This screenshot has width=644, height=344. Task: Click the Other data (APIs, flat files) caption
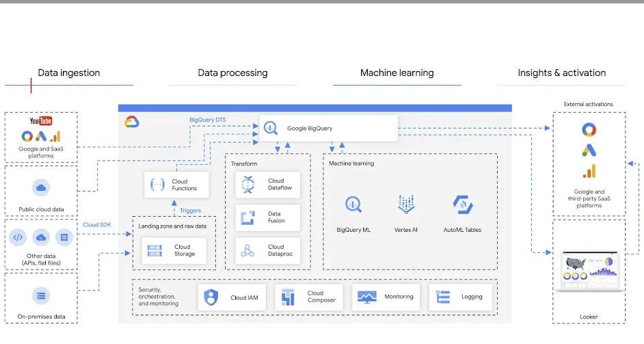41,259
